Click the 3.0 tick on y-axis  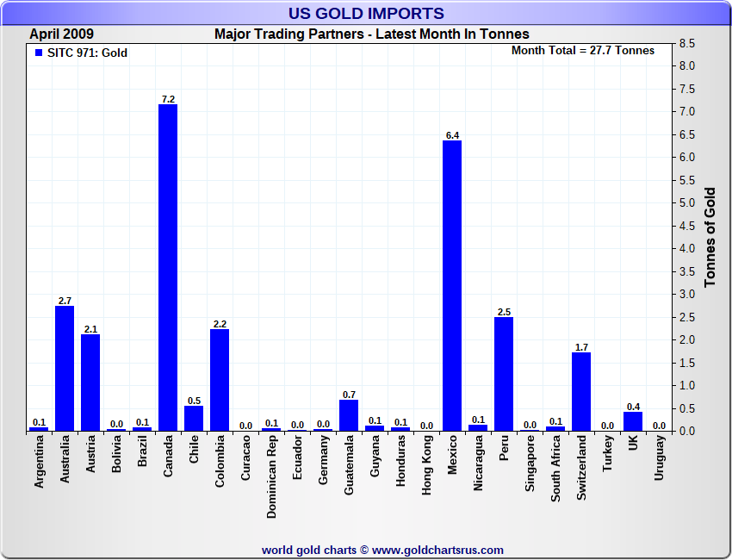[686, 295]
